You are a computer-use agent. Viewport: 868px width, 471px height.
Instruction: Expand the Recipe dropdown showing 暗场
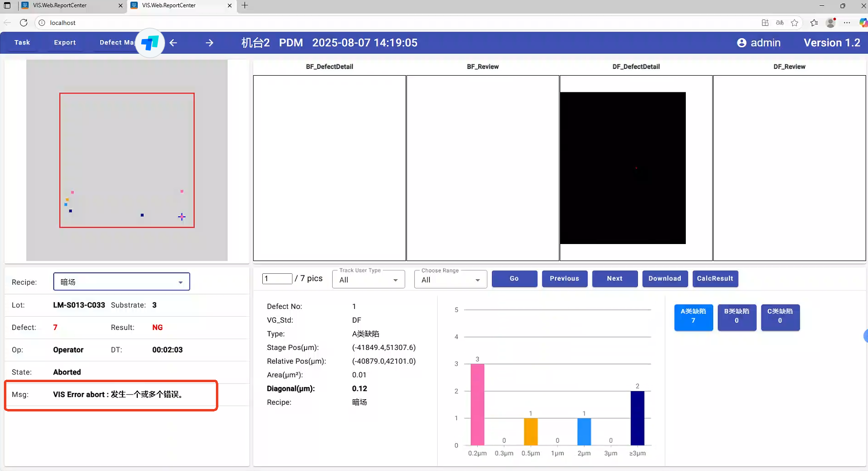point(121,282)
